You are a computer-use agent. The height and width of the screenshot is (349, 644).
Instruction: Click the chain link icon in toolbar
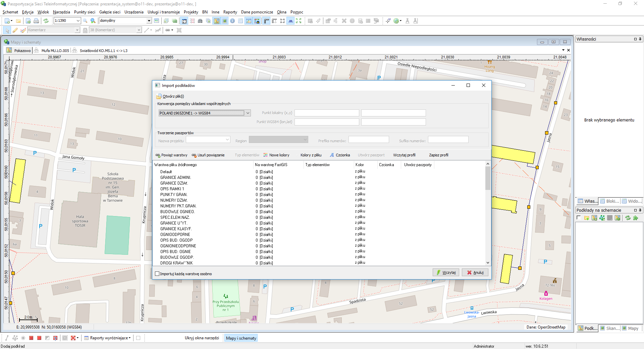(x=168, y=30)
